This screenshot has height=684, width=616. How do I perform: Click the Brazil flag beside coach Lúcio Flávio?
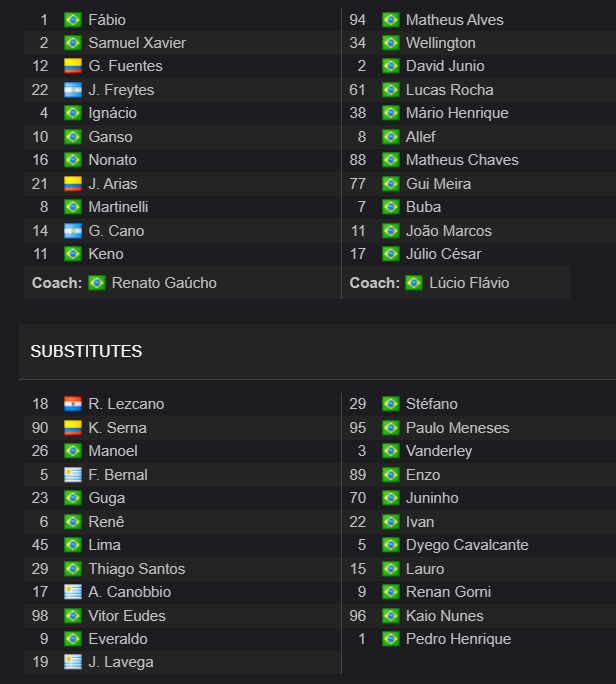click(414, 283)
